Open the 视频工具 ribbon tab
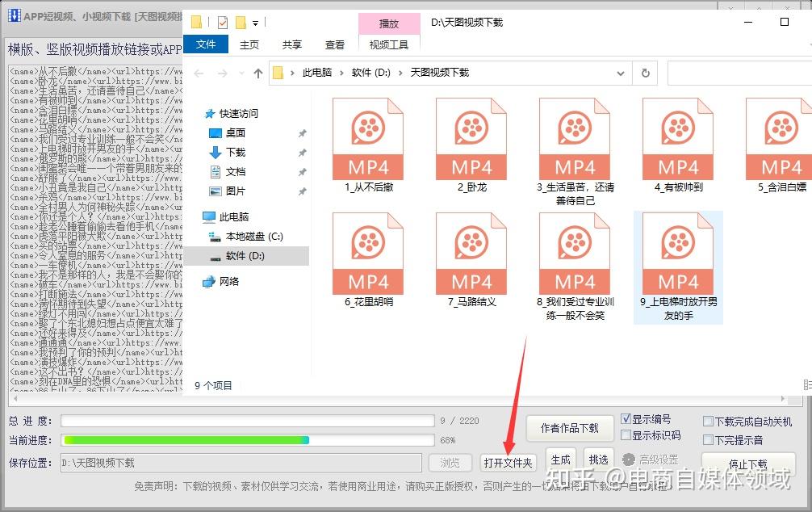 (x=389, y=45)
